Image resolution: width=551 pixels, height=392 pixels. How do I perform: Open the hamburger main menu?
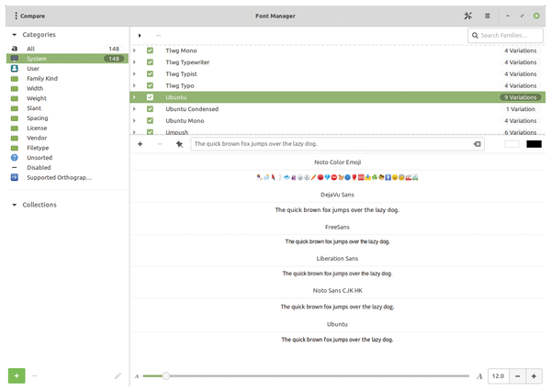pyautogui.click(x=488, y=16)
